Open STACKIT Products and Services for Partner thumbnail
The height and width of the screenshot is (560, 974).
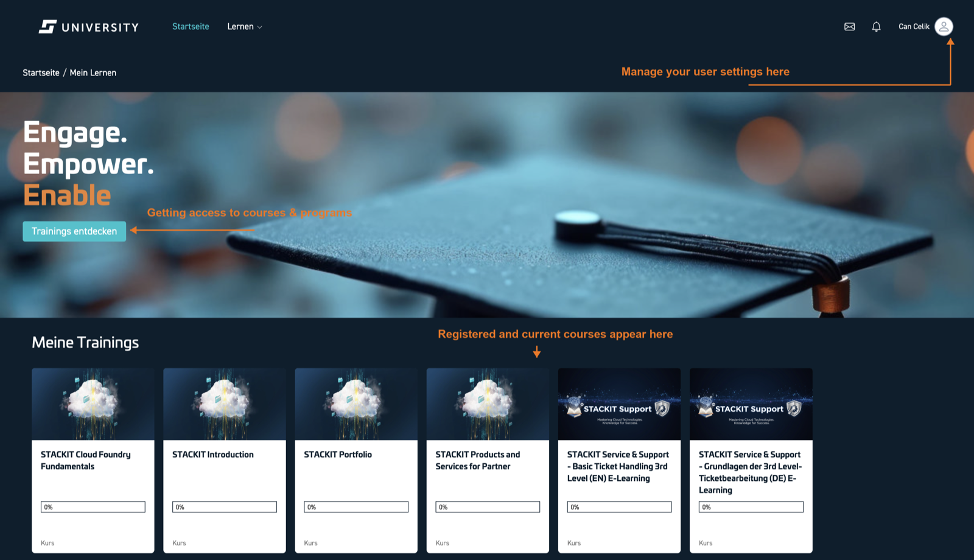[488, 404]
